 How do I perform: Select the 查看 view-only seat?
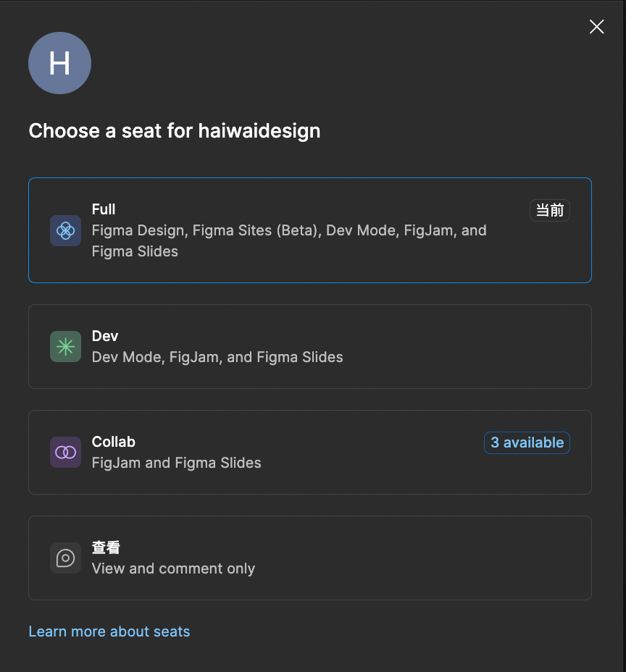click(x=310, y=558)
